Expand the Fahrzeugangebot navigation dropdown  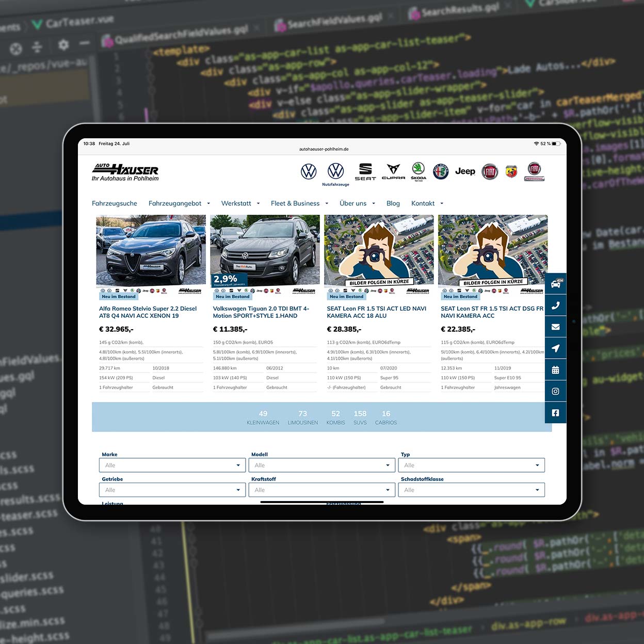[x=179, y=203]
